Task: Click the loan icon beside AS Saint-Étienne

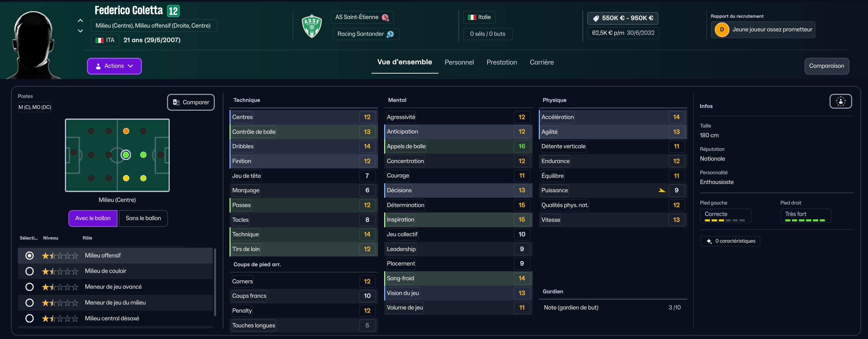Action: [x=385, y=18]
